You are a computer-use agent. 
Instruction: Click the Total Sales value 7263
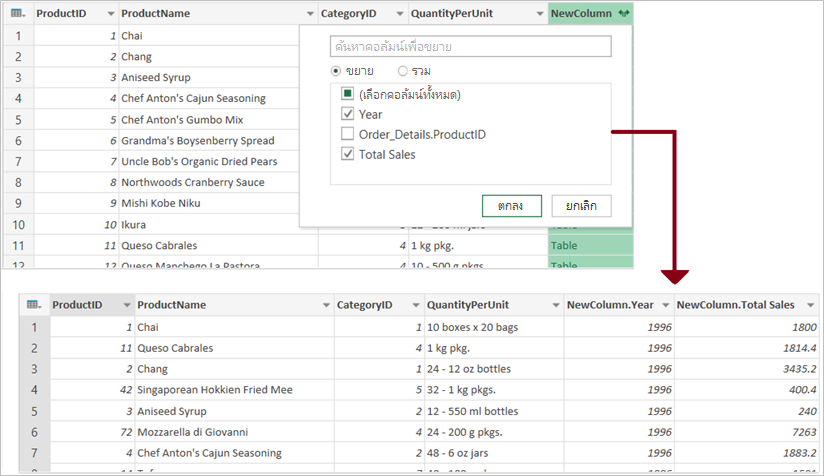[746, 432]
